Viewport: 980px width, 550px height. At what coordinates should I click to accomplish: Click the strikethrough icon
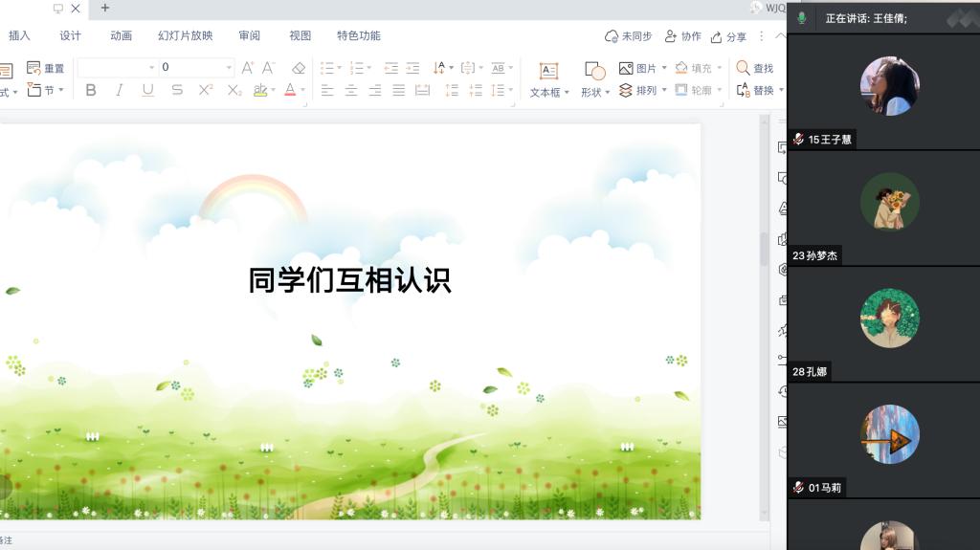click(x=177, y=90)
